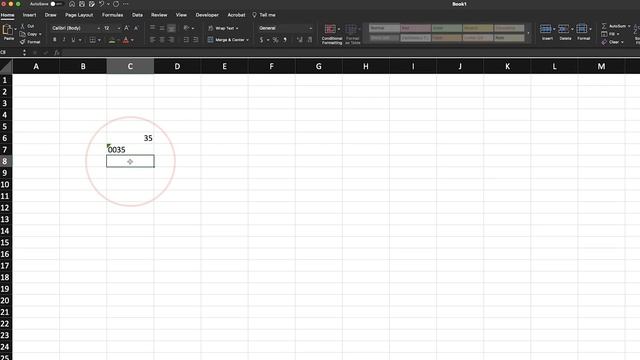Image resolution: width=640 pixels, height=360 pixels.
Task: Select middle align icon
Action: click(x=162, y=28)
